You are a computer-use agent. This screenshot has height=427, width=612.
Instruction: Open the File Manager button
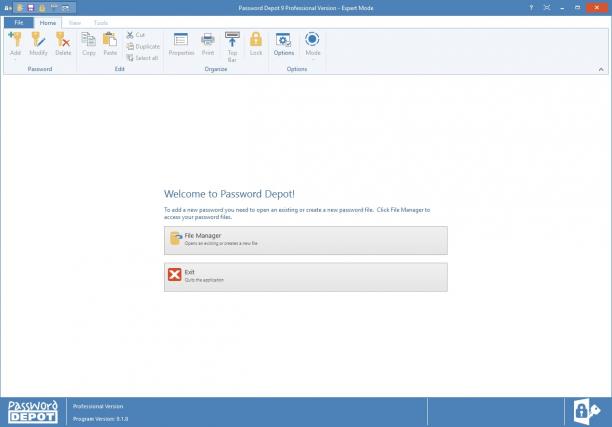click(x=306, y=240)
